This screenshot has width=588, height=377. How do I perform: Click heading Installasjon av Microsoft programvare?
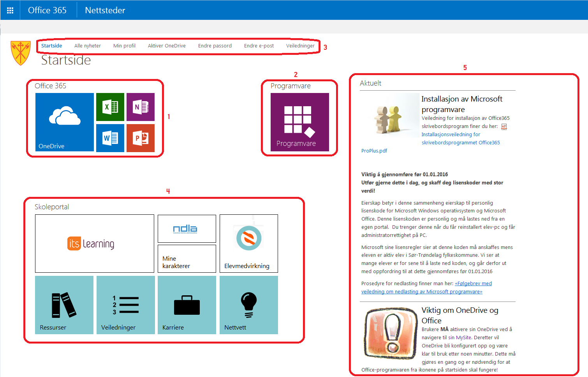462,104
